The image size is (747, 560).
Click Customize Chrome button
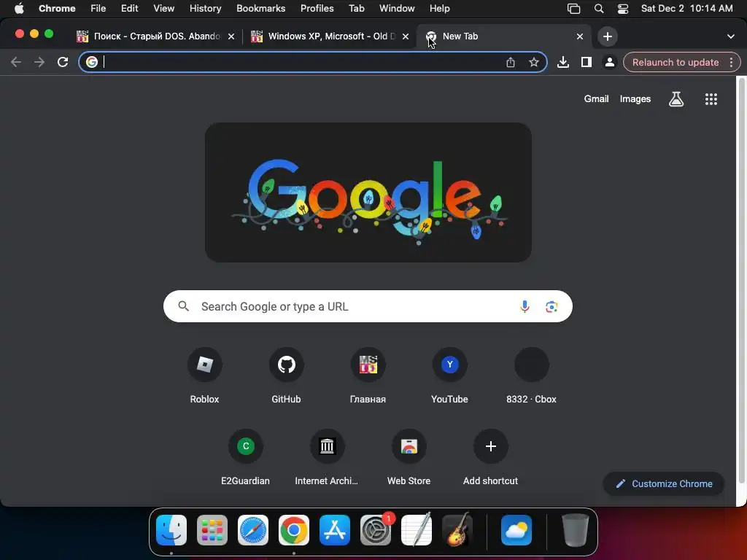(x=664, y=484)
